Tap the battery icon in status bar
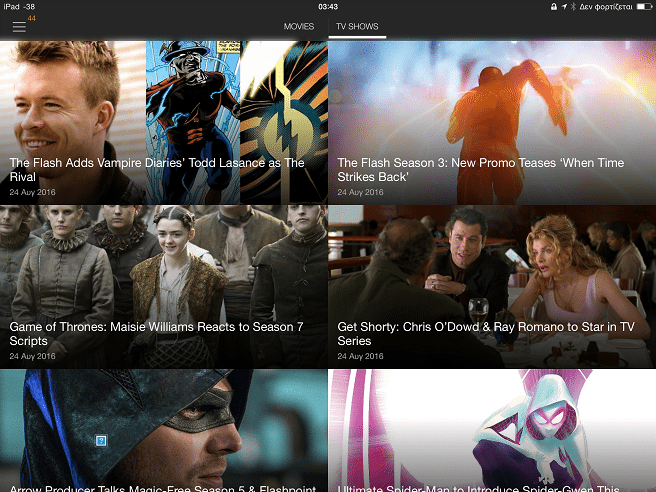The width and height of the screenshot is (656, 492). click(x=644, y=6)
